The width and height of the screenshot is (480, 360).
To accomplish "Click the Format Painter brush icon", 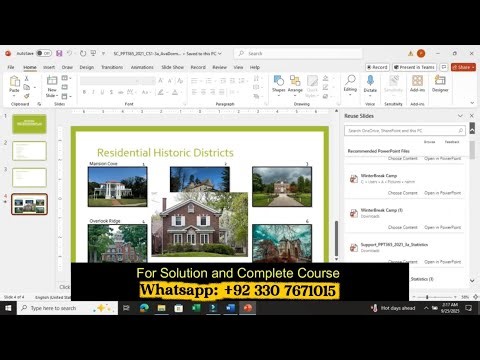I will [27, 96].
